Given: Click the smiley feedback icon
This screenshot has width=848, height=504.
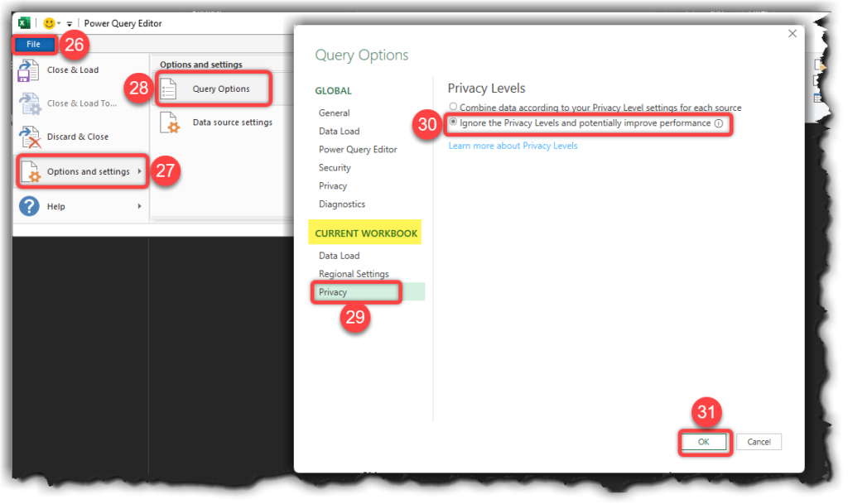Looking at the screenshot, I should pos(49,23).
